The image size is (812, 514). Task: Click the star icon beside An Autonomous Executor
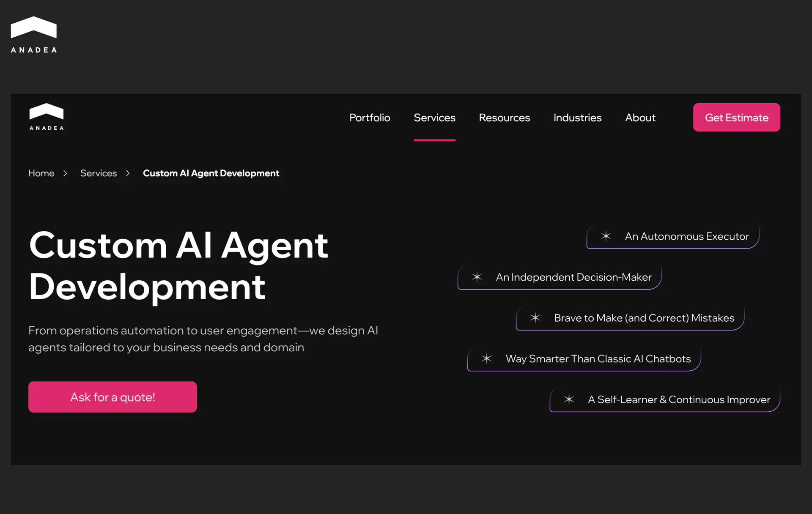[606, 236]
